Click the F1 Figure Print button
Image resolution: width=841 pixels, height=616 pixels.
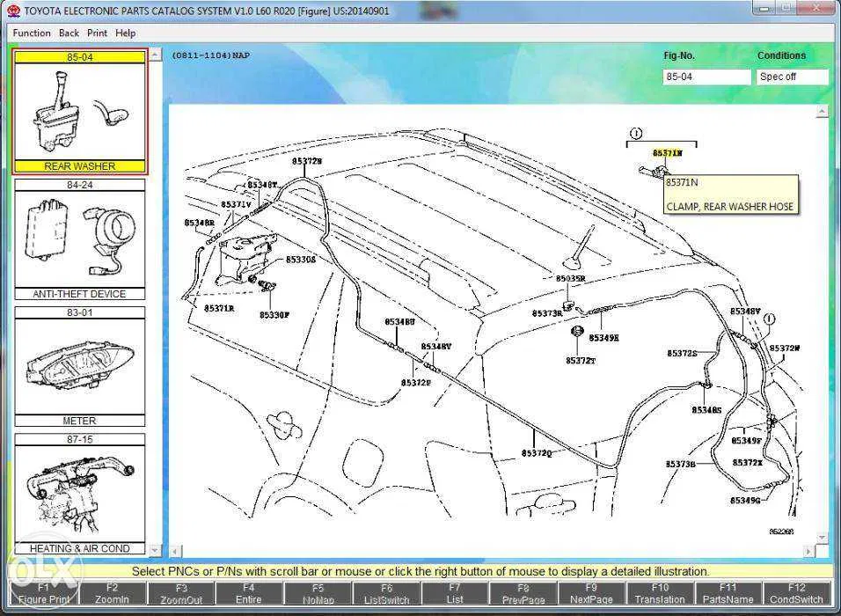coord(43,593)
